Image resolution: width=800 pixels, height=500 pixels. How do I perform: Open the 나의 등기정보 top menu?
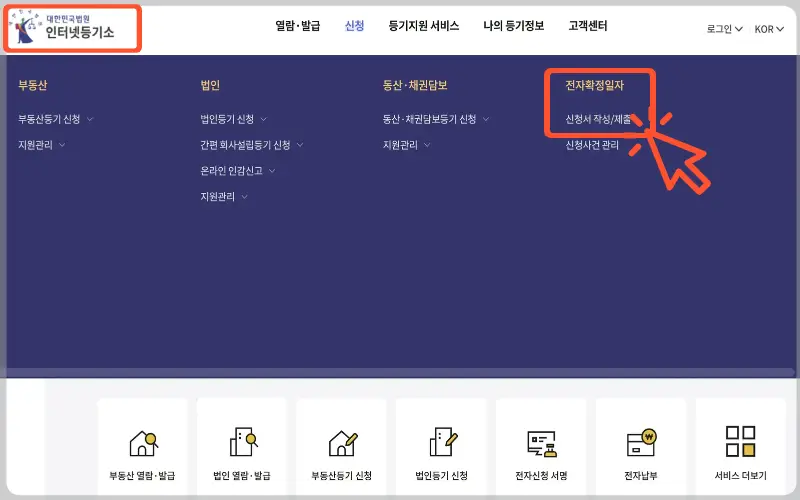tap(513, 26)
